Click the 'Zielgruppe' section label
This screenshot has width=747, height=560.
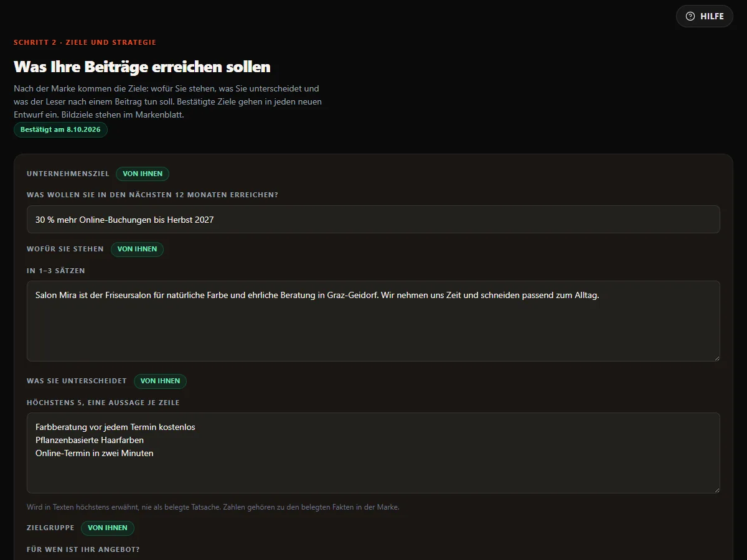pos(50,528)
